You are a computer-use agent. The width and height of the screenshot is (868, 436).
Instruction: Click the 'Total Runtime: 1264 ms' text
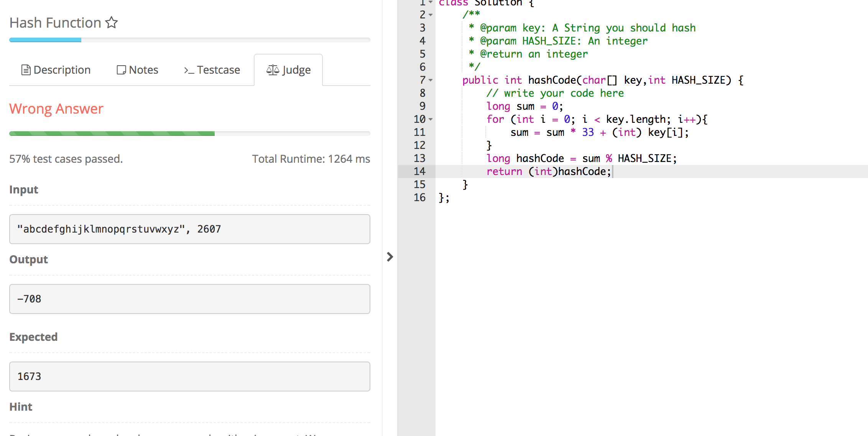click(x=311, y=159)
